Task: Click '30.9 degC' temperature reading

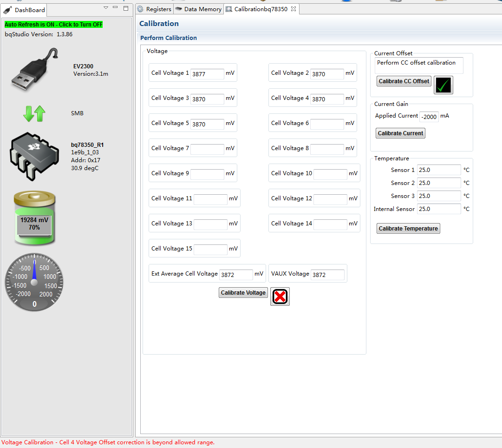Action: point(85,168)
